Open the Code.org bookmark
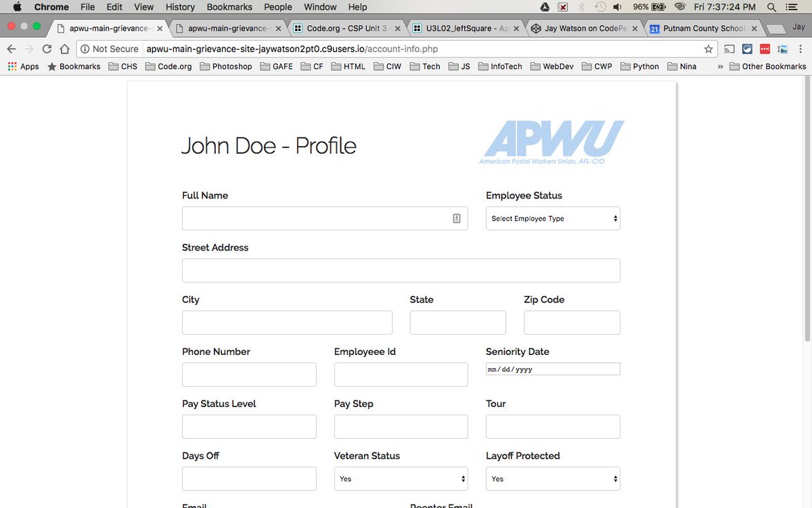 tap(168, 66)
